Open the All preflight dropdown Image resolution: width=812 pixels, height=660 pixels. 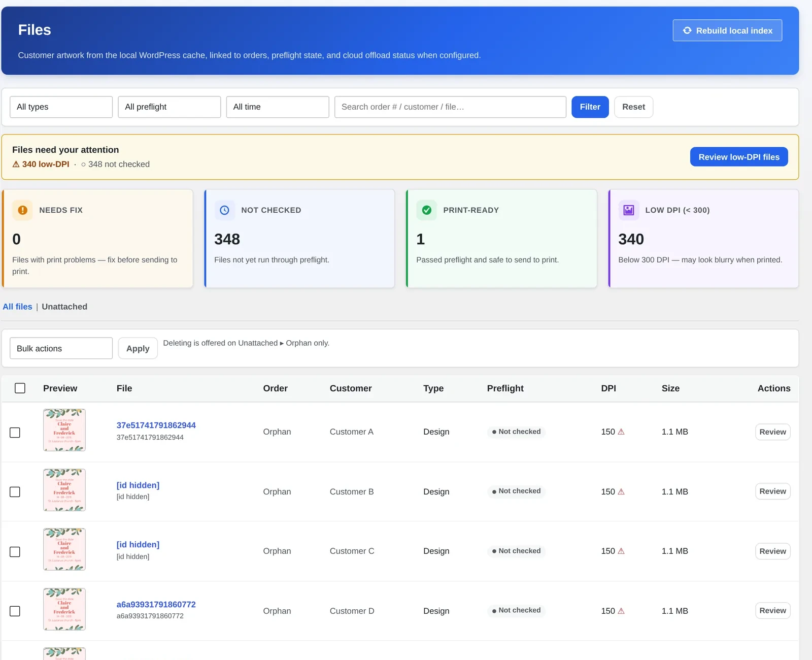click(x=169, y=107)
